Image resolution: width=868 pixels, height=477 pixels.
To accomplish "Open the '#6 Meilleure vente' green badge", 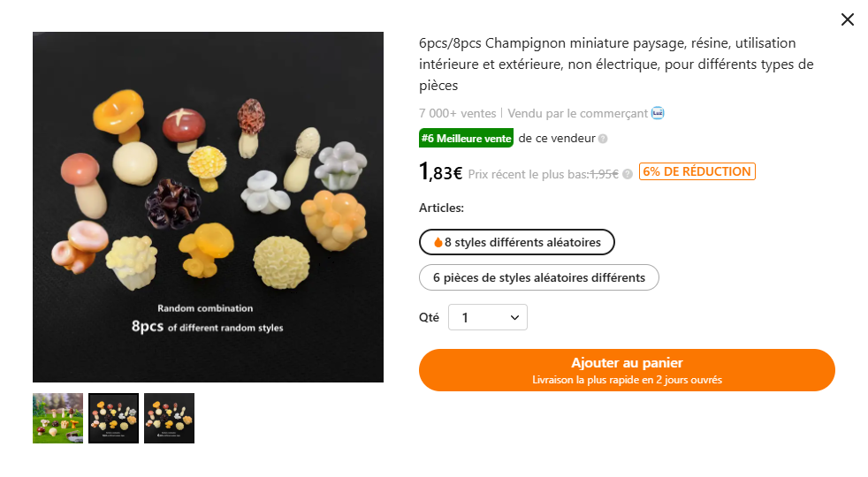I will point(466,139).
